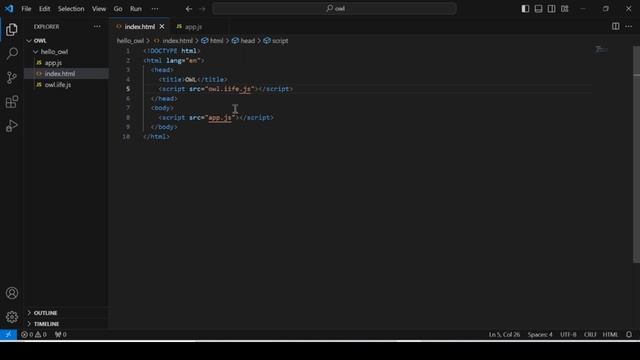The image size is (640, 360).
Task: Open the Search view in activity bar
Action: (12, 53)
